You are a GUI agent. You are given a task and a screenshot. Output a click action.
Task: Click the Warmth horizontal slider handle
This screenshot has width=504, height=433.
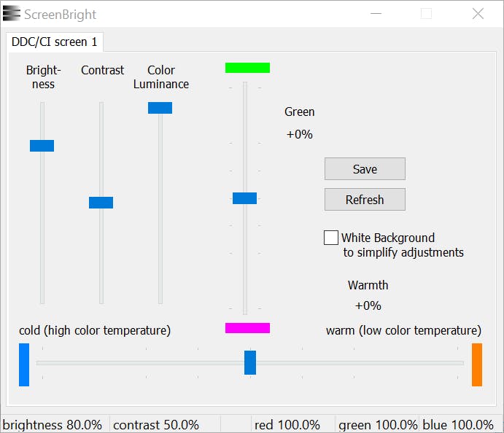[250, 362]
